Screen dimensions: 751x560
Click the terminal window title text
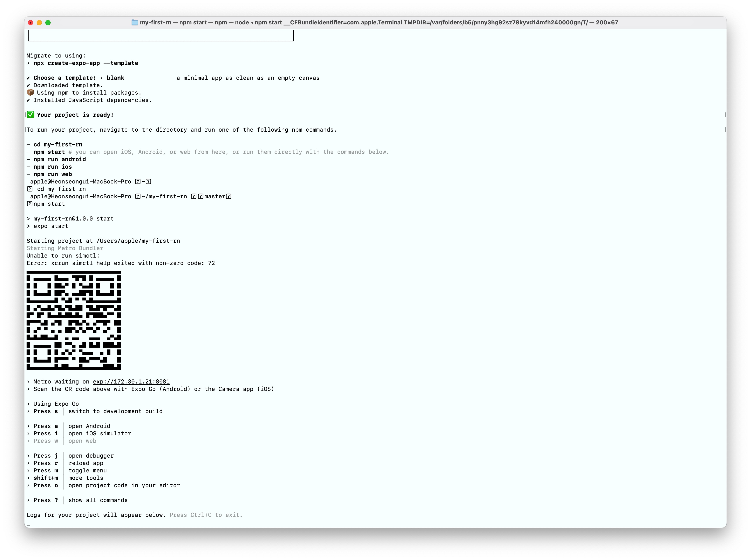click(379, 22)
